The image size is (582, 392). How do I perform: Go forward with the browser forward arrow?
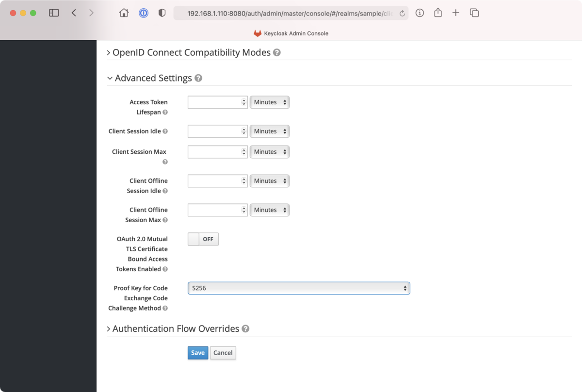click(x=91, y=13)
